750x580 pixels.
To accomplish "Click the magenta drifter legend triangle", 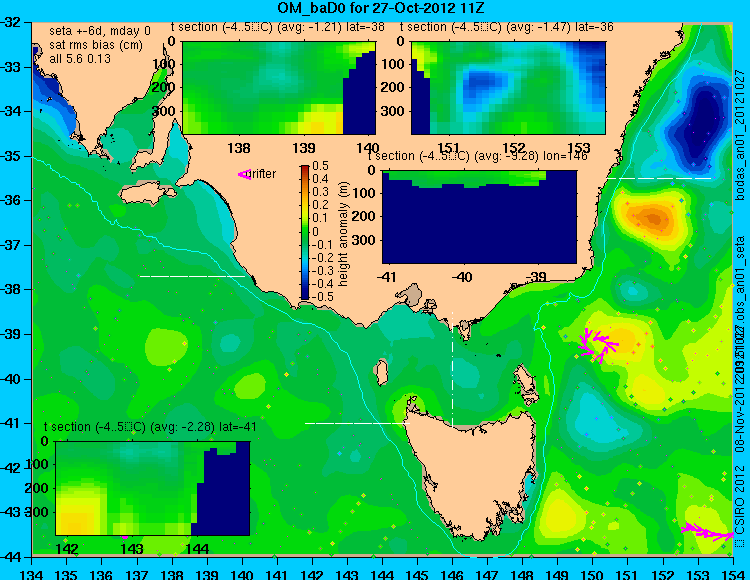I will [x=244, y=175].
